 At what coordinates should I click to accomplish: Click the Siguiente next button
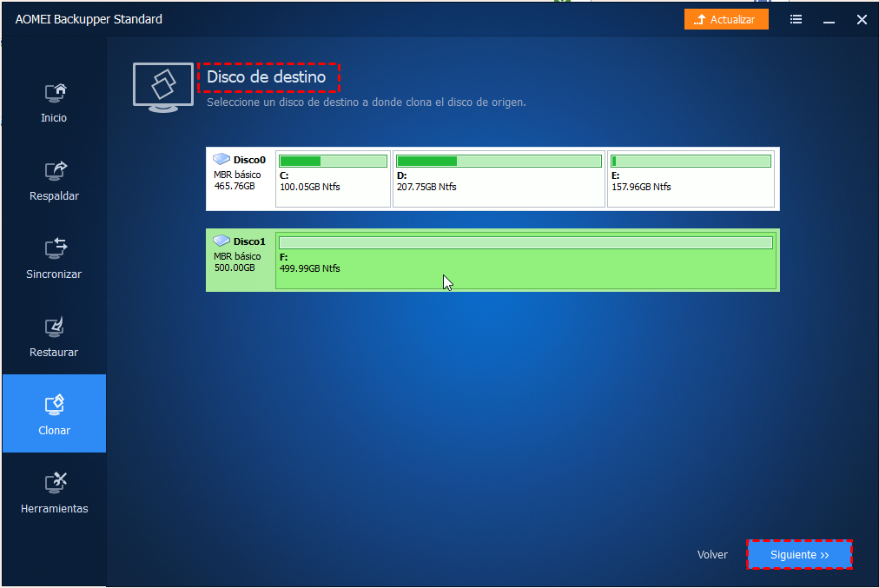click(799, 555)
